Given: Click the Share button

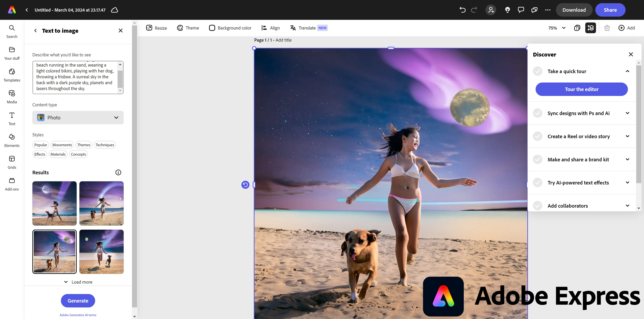Looking at the screenshot, I should (x=610, y=10).
